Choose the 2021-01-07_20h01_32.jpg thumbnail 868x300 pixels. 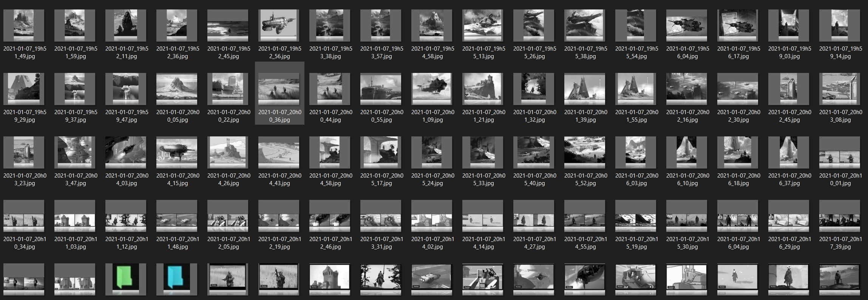tap(534, 89)
